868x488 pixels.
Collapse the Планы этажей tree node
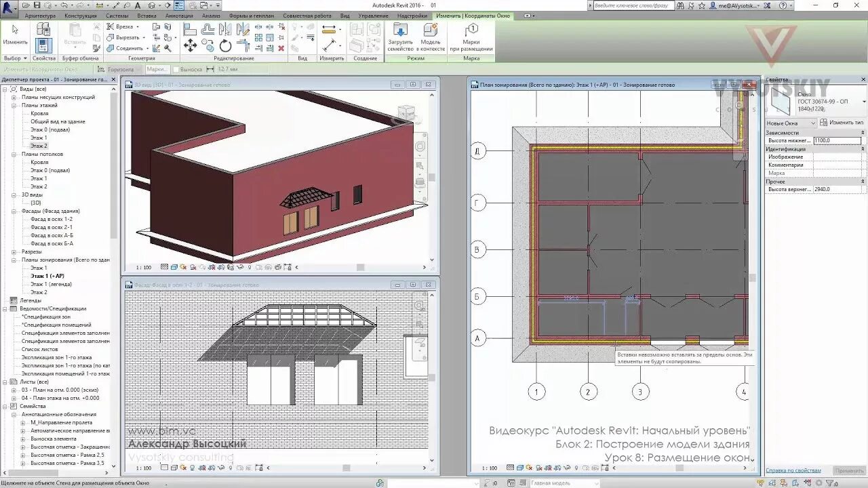point(14,105)
